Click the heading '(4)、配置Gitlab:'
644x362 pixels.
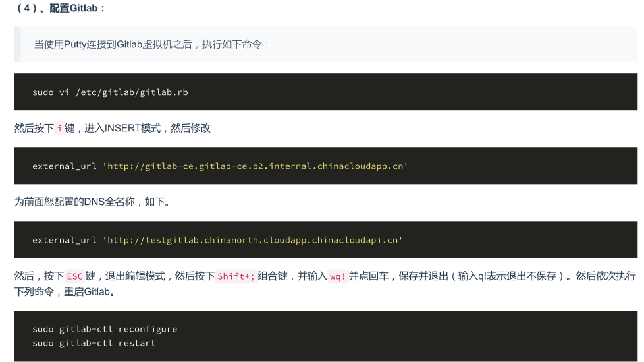(60, 8)
